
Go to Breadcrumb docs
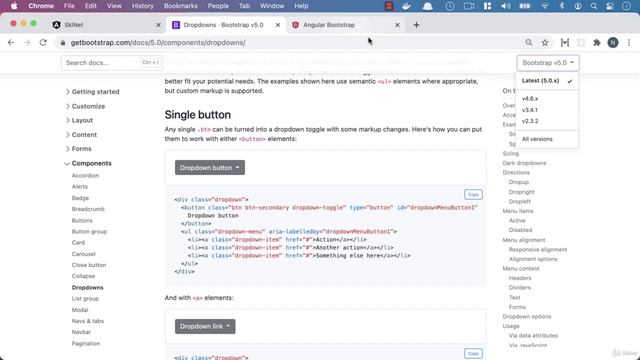[x=88, y=209]
